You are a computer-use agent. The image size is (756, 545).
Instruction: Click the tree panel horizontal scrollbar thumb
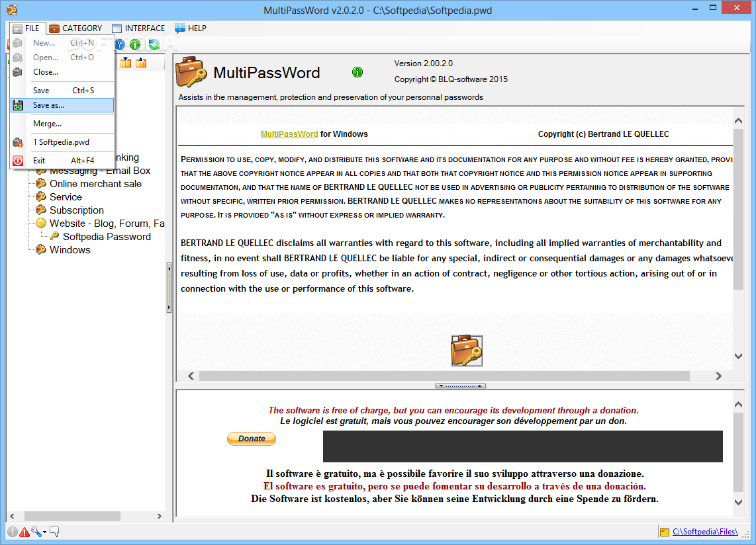click(x=72, y=516)
